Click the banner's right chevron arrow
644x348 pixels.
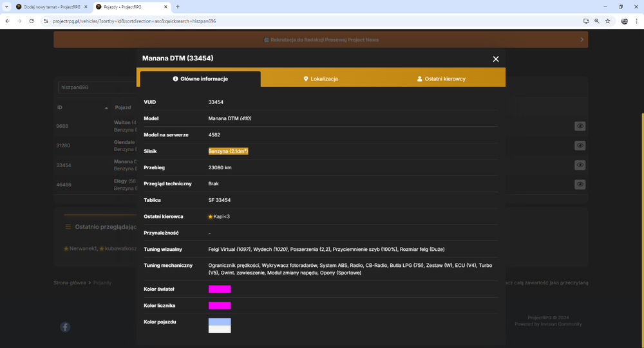tap(582, 39)
